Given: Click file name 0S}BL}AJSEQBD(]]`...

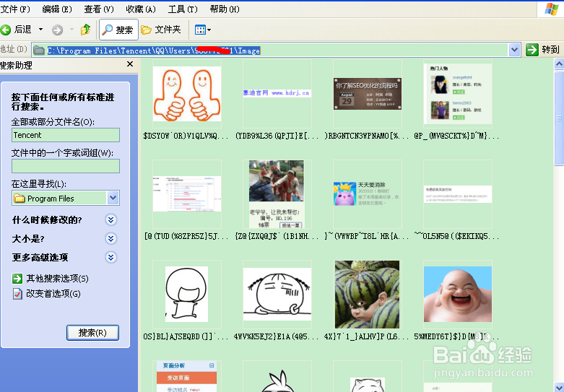Looking at the screenshot, I should 186,336.
